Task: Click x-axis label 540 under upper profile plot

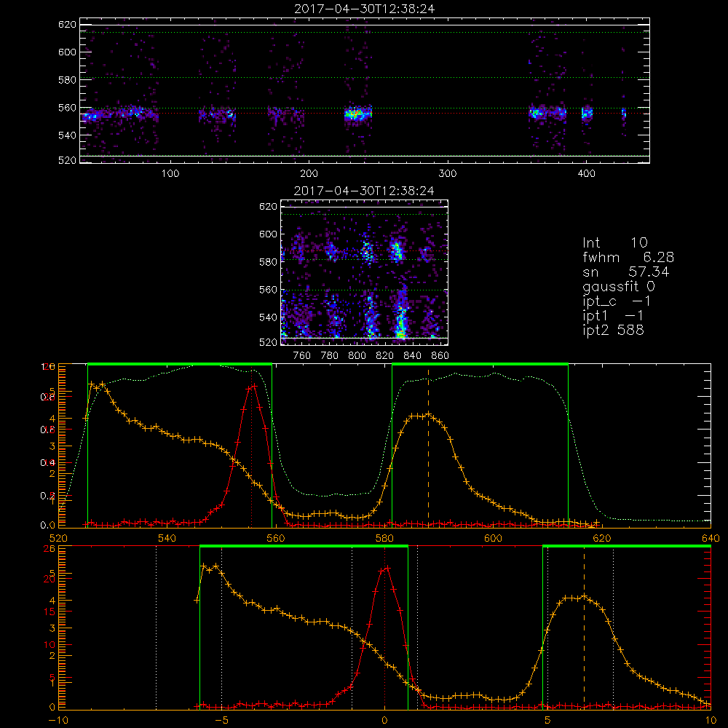Action: (x=167, y=538)
